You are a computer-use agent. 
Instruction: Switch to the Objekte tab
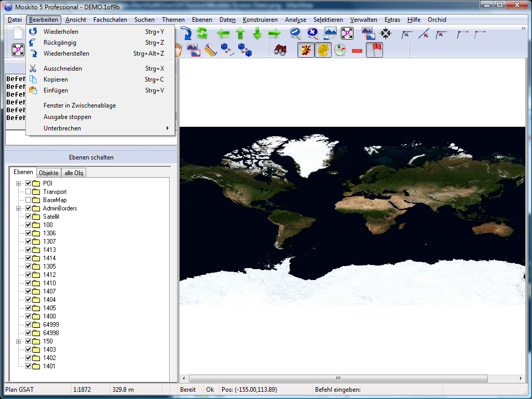(49, 172)
